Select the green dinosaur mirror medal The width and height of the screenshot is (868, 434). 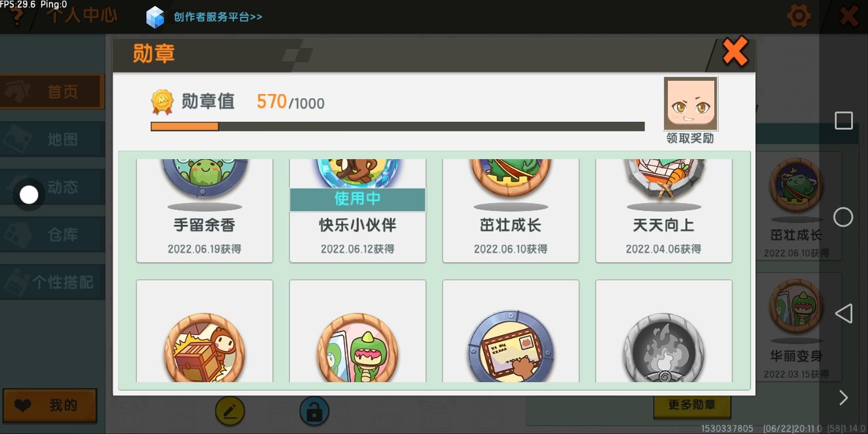tap(357, 331)
